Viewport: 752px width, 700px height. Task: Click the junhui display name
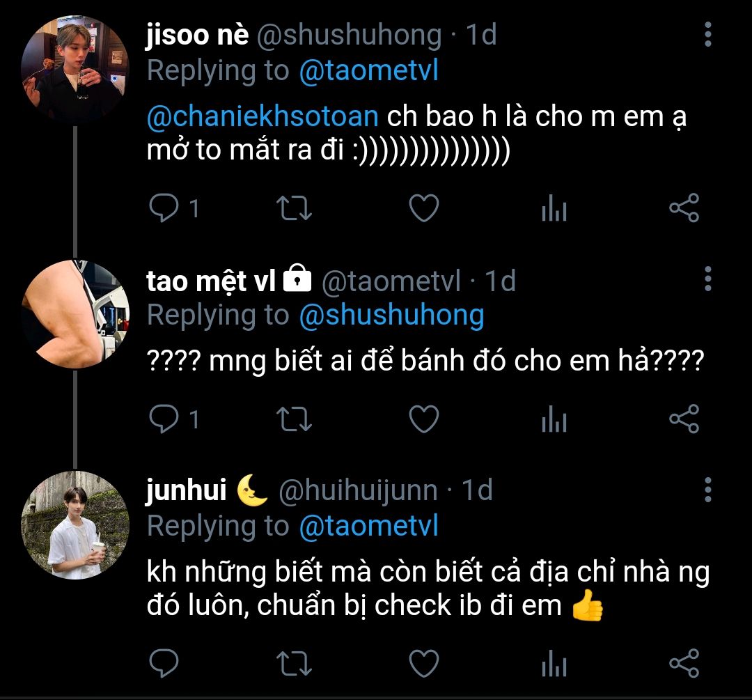coord(187,490)
